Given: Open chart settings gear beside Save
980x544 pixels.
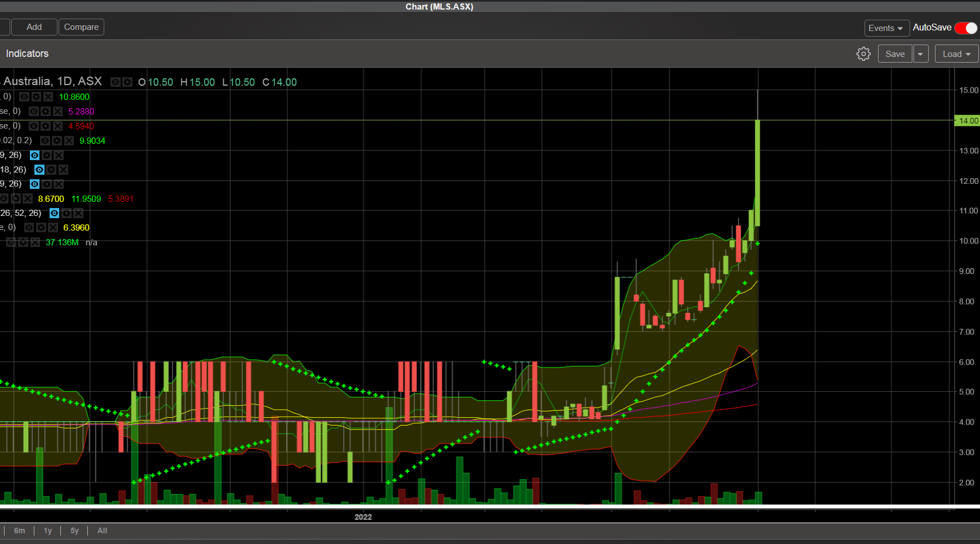Looking at the screenshot, I should (863, 54).
